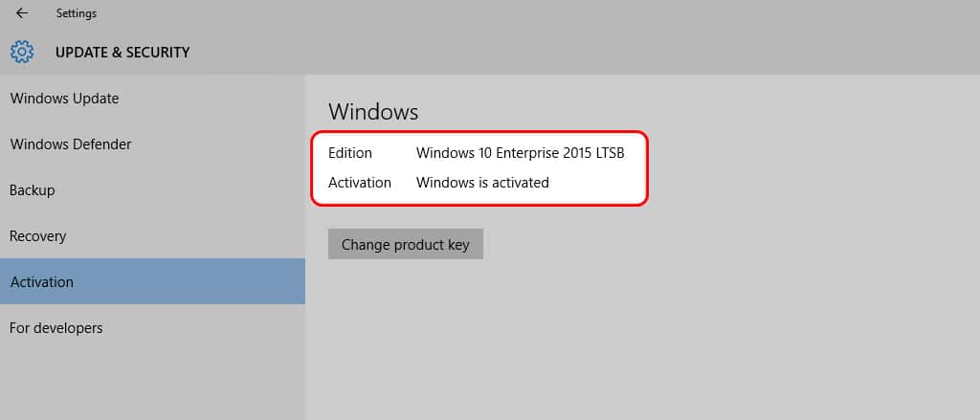This screenshot has width=980, height=420.
Task: Open Windows Update section
Action: pos(152,99)
